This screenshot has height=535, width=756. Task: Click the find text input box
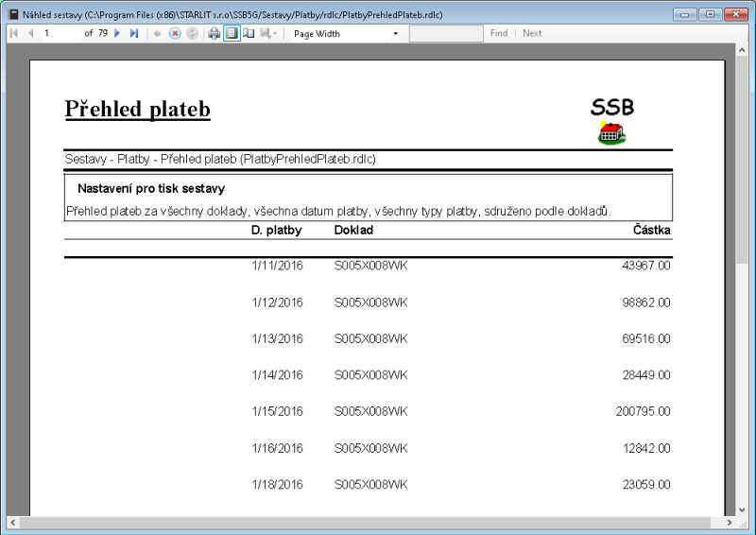pyautogui.click(x=446, y=33)
